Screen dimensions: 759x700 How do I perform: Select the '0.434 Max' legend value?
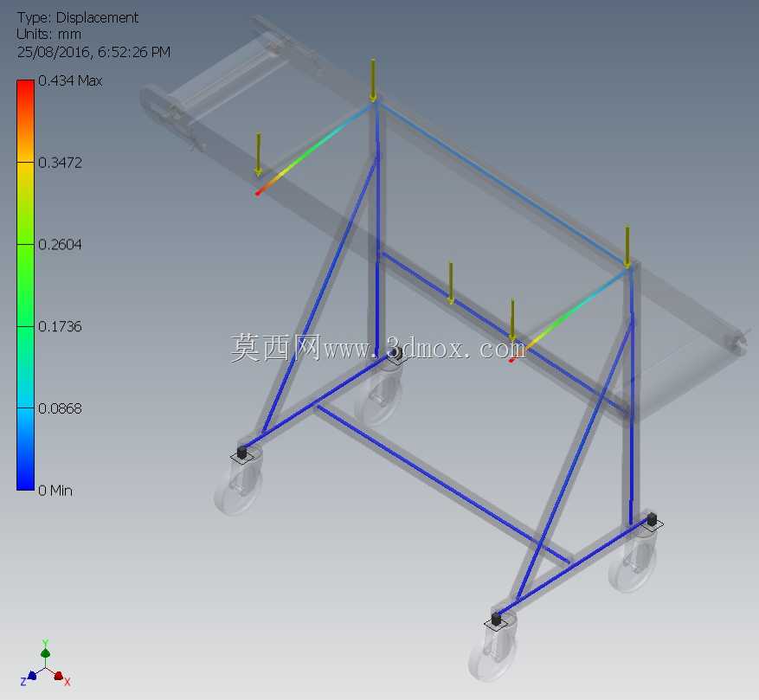[x=70, y=80]
